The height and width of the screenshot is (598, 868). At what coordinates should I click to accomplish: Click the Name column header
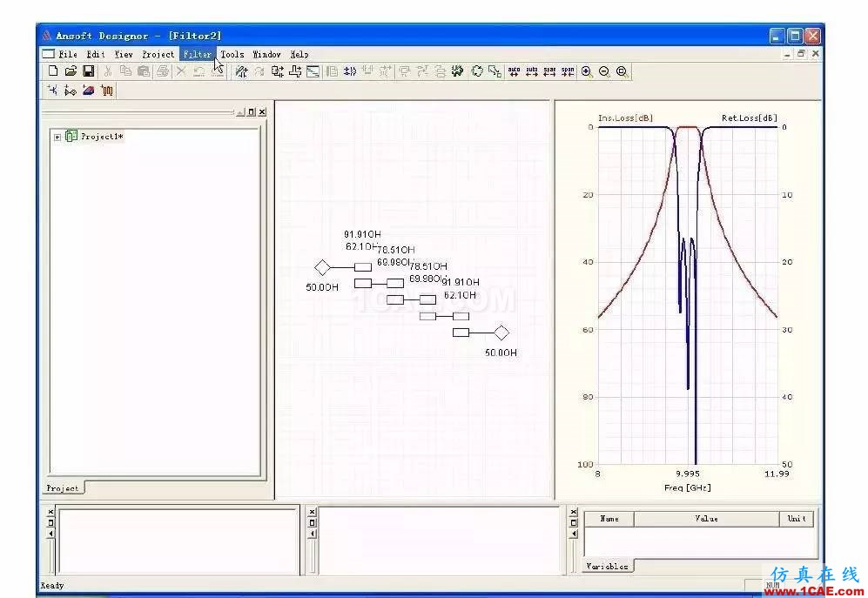click(609, 519)
